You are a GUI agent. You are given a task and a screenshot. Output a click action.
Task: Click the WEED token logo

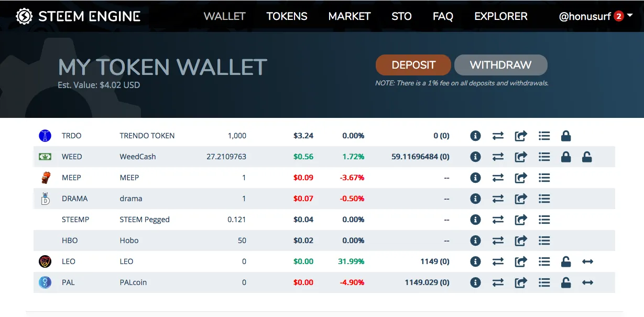[x=45, y=157]
